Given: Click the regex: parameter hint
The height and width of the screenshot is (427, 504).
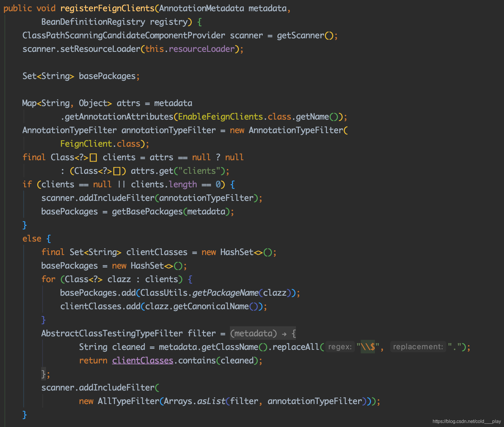Looking at the screenshot, I should click(340, 347).
